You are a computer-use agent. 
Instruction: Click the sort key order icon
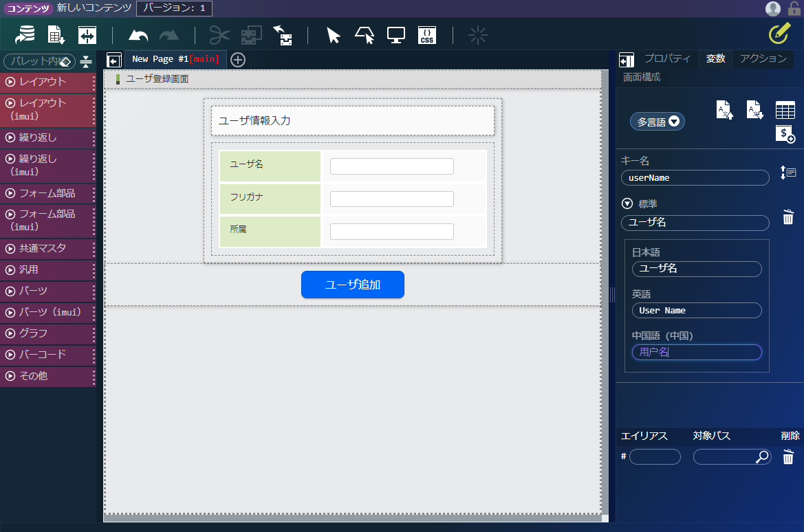(787, 173)
